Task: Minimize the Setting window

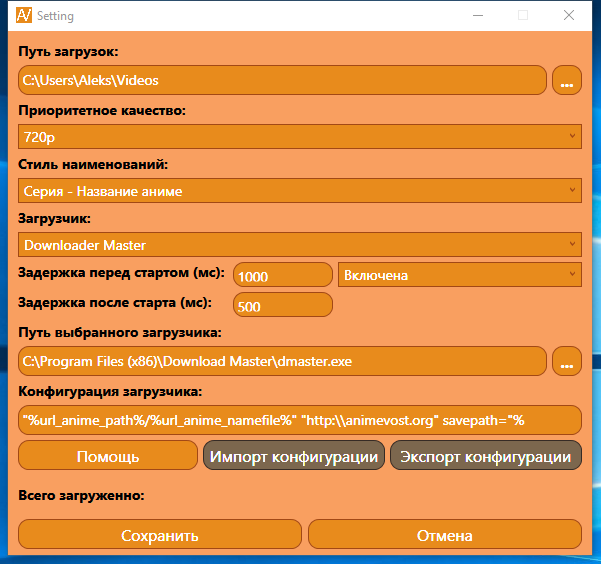Action: tap(478, 15)
